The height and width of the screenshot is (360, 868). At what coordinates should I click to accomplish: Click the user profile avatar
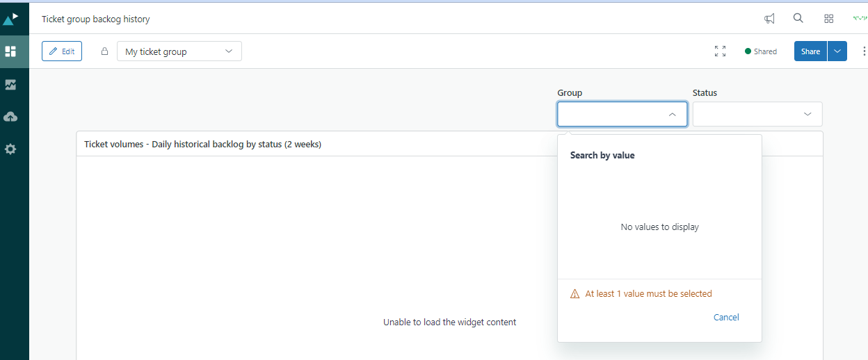pos(860,19)
